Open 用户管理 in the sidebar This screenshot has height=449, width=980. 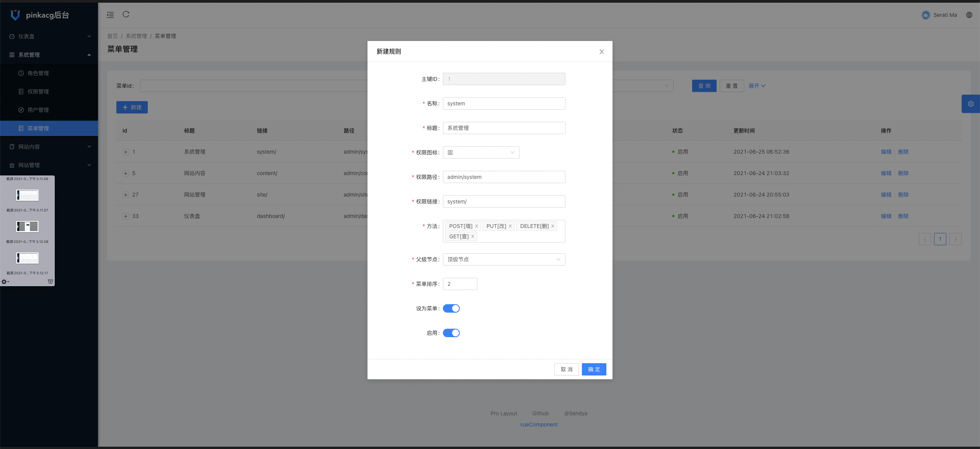[38, 110]
